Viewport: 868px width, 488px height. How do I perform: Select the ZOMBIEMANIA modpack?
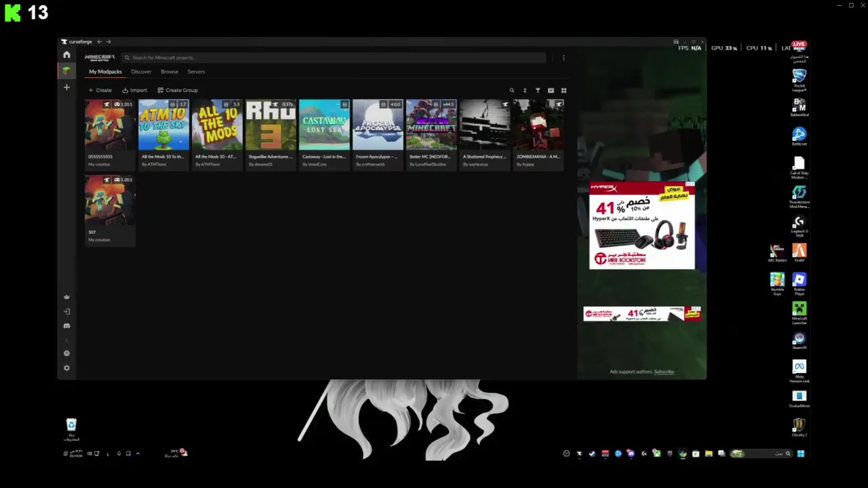[x=538, y=125]
